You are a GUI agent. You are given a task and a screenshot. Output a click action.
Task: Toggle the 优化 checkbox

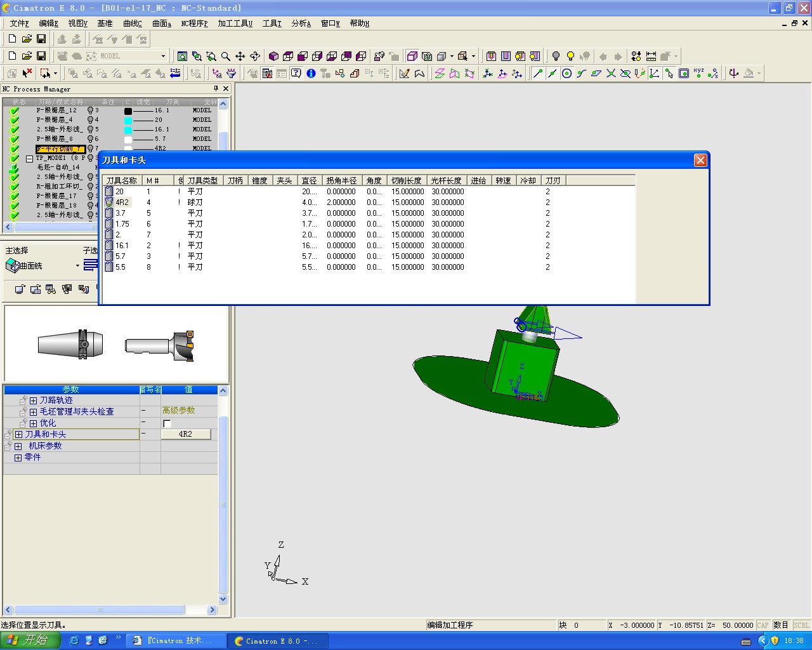coord(167,423)
